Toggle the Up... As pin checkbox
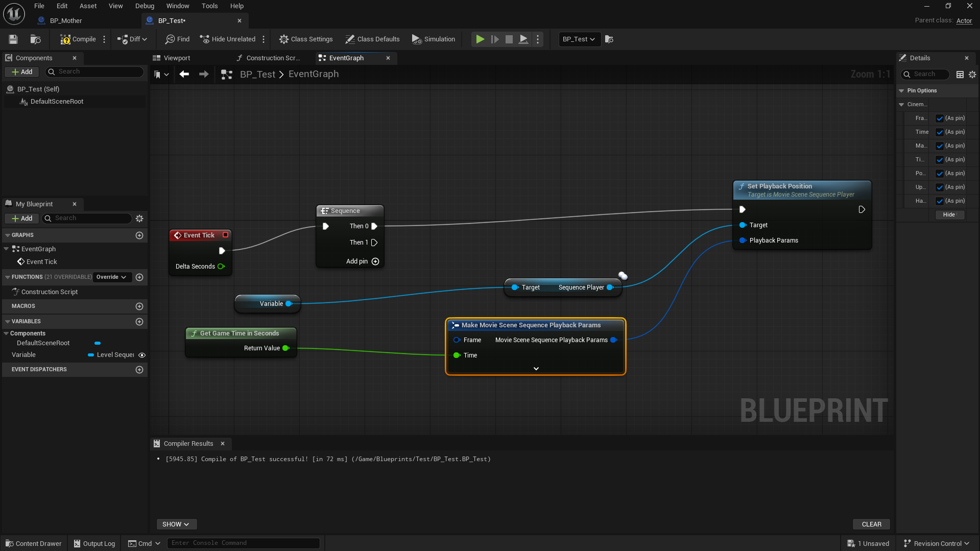The height and width of the screenshot is (551, 980). [940, 187]
